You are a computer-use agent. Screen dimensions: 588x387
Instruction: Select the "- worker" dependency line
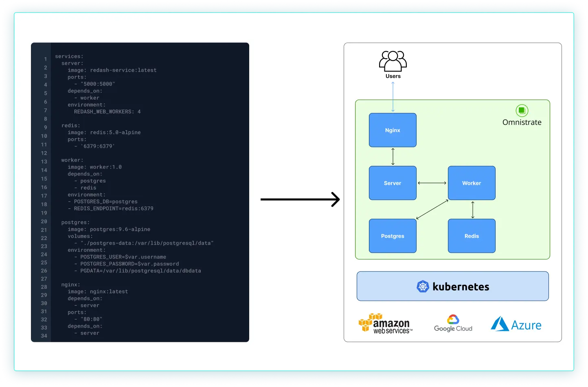point(87,98)
